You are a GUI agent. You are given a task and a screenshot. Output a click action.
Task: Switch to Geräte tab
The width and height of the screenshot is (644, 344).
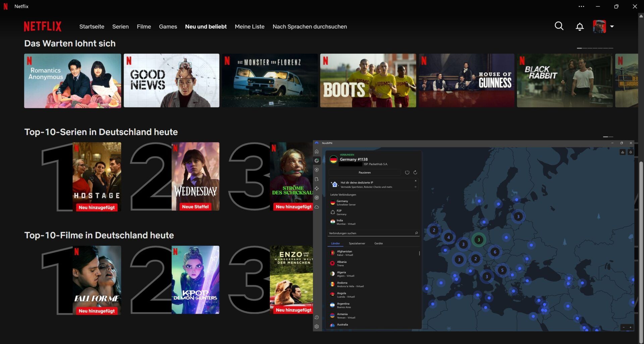[378, 244]
